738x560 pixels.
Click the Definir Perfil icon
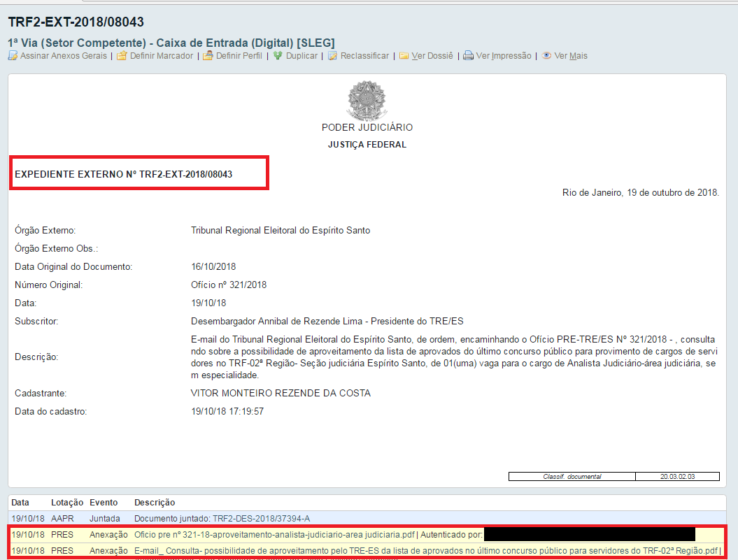(208, 56)
